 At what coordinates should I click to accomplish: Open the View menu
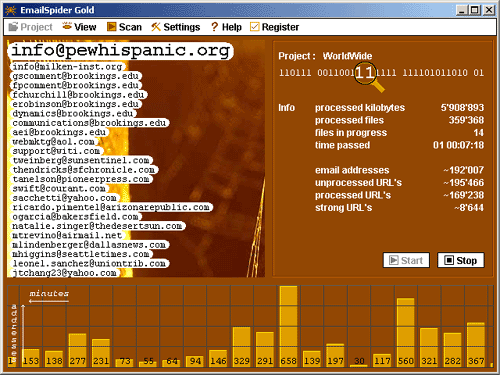pos(79,27)
